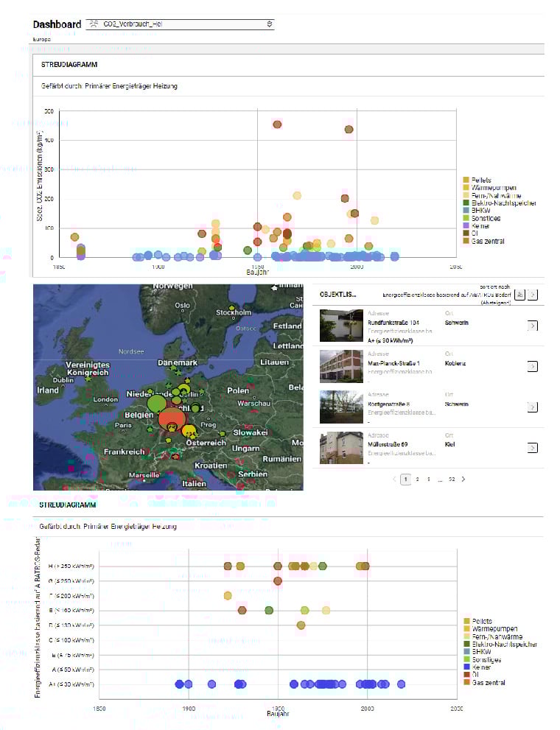Screen dimensions: 560x730
Task: Toggle Öl in the CO2 emissions chart legend
Action: point(471,234)
